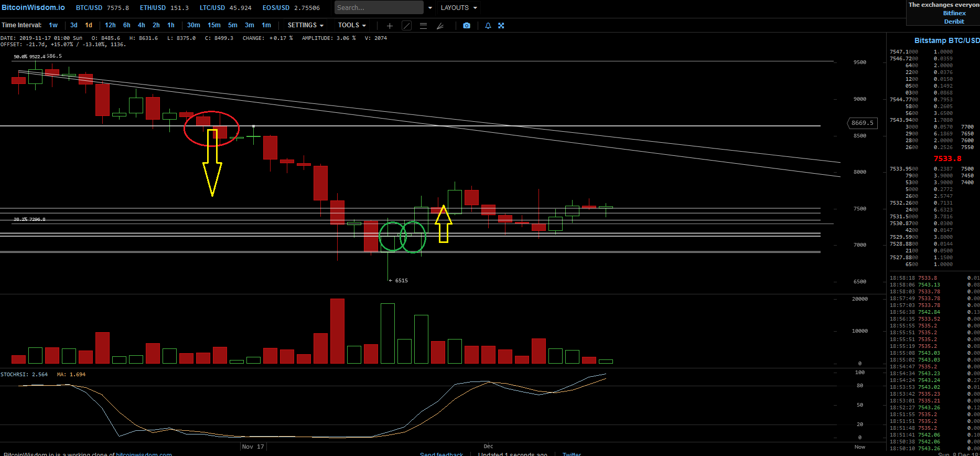Open the TOOLS dropdown menu
980x456 pixels.
point(352,25)
